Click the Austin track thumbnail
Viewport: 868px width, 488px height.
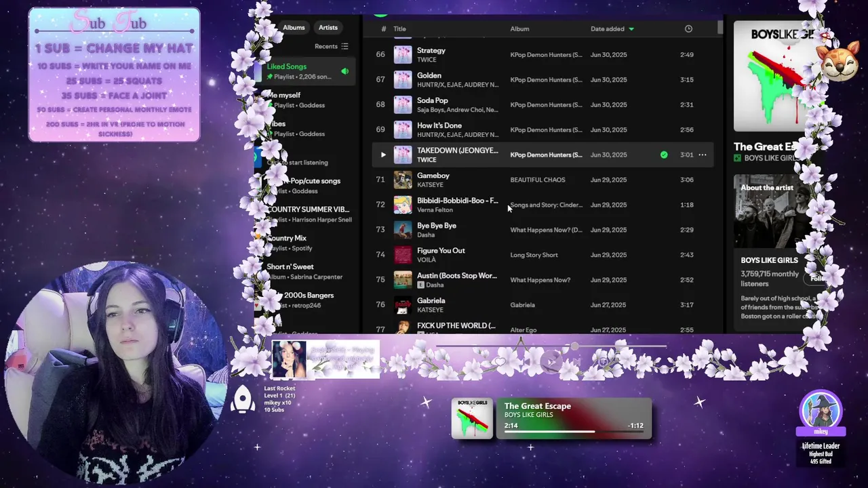[x=403, y=281]
